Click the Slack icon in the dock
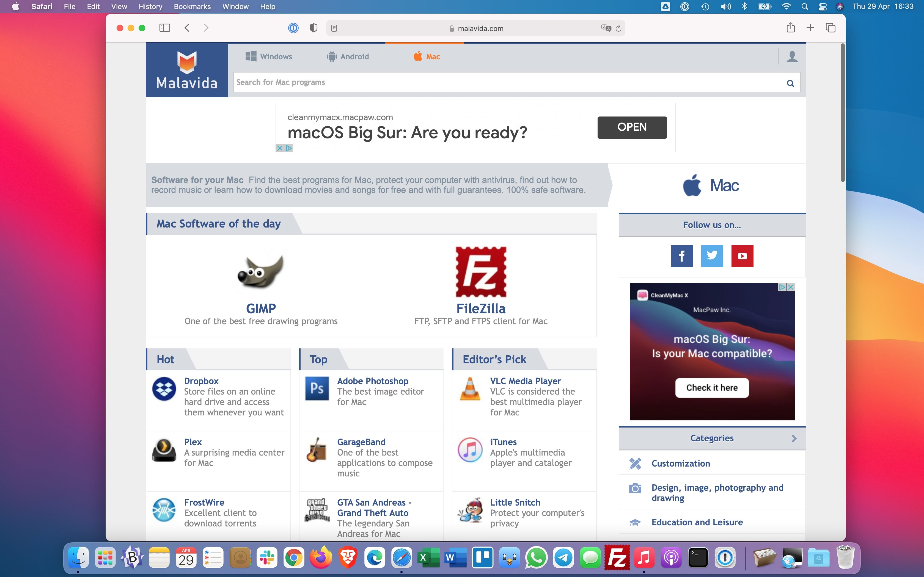 point(267,558)
